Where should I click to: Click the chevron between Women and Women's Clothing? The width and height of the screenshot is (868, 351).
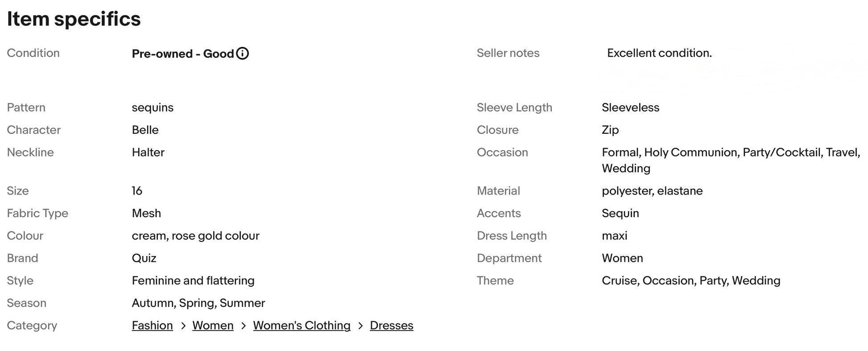click(x=244, y=326)
